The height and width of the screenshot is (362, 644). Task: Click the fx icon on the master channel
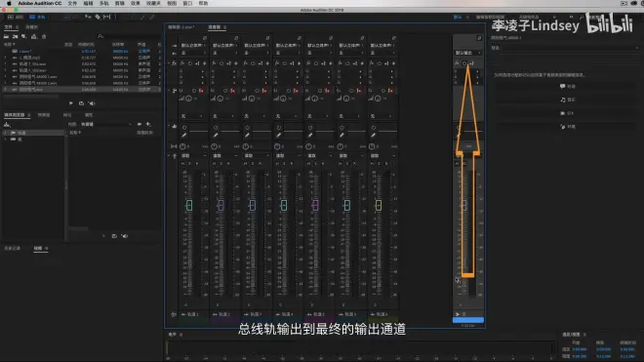click(457, 63)
